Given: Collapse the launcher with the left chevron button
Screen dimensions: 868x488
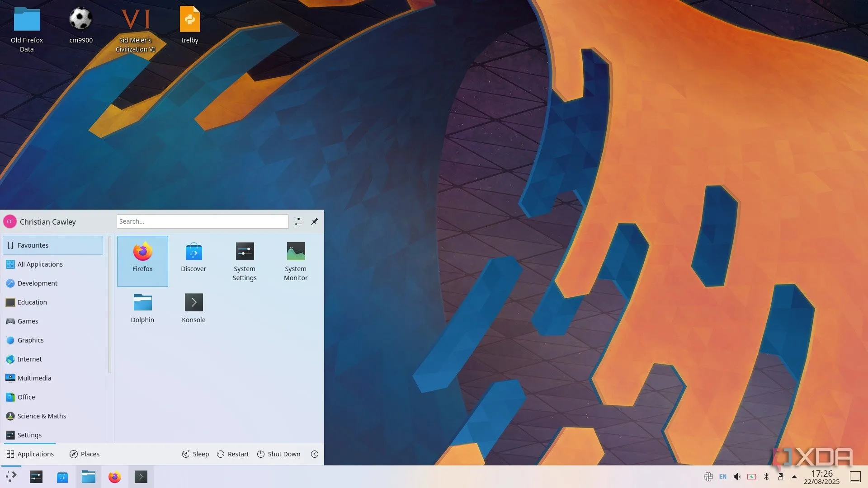Looking at the screenshot, I should tap(315, 454).
